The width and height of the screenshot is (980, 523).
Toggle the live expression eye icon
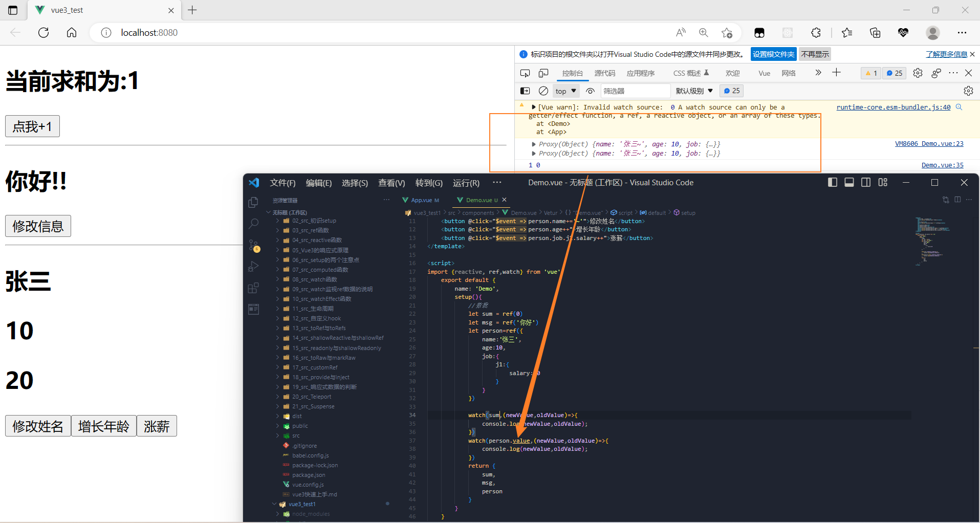click(590, 91)
